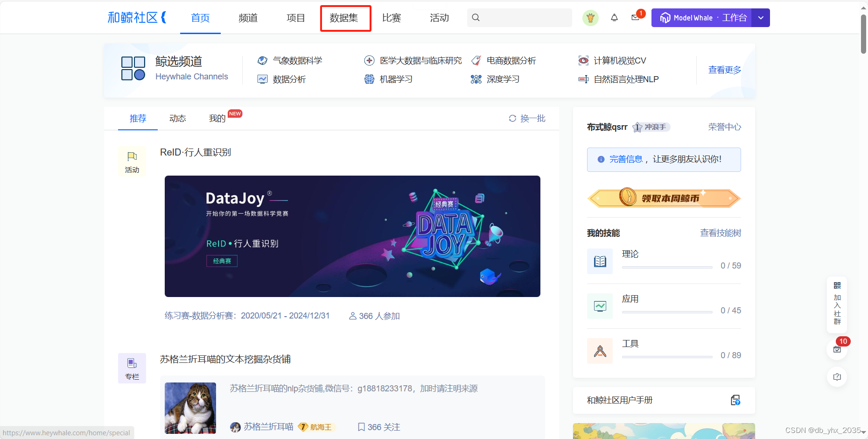
Task: Click the 应用 chart skill icon
Action: pos(600,306)
